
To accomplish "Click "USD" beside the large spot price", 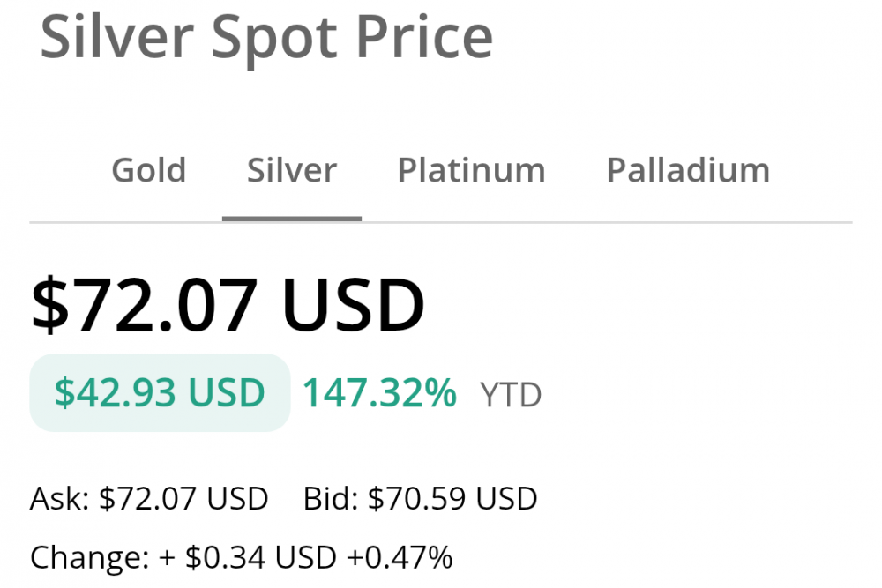I will [353, 305].
